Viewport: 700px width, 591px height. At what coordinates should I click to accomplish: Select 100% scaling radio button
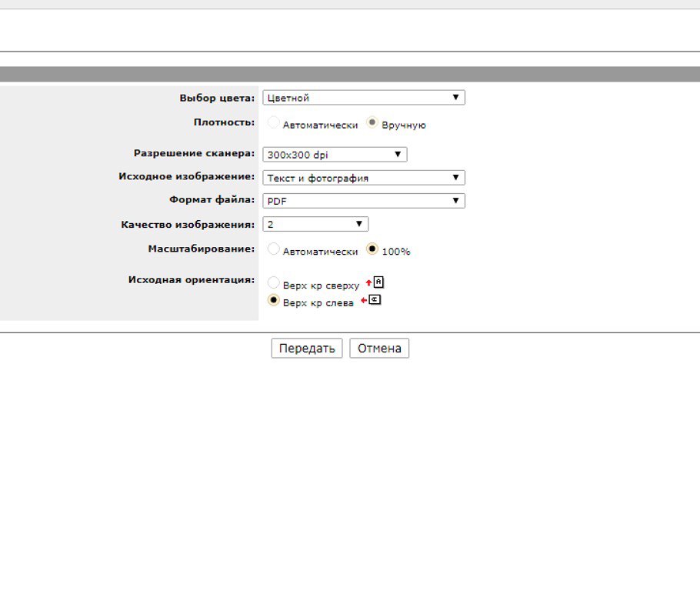(x=372, y=249)
